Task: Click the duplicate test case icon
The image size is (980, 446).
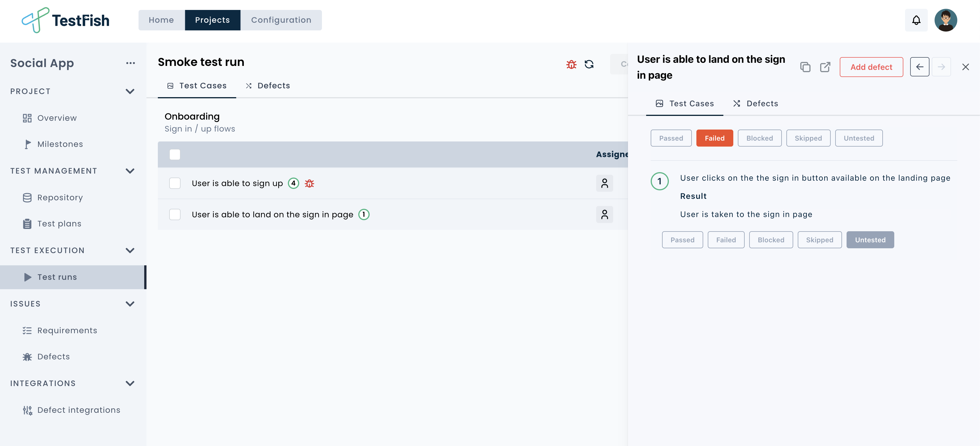Action: pyautogui.click(x=806, y=67)
